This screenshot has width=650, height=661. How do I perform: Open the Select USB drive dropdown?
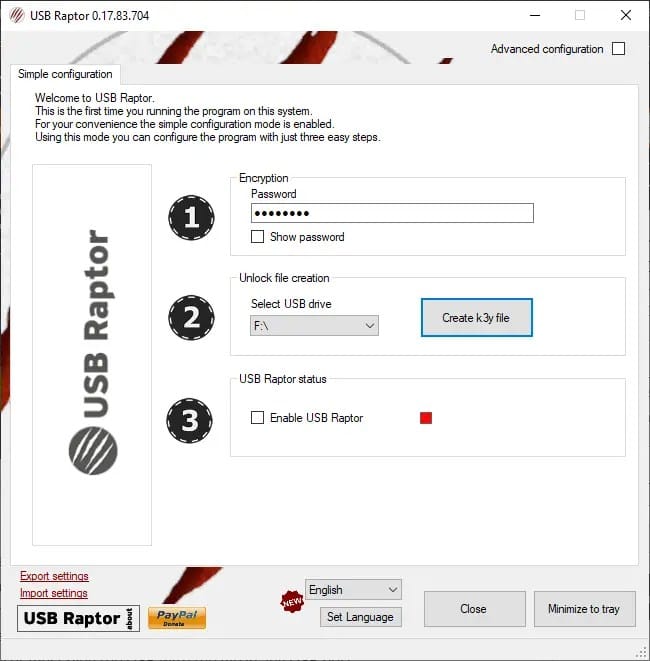[x=314, y=326]
